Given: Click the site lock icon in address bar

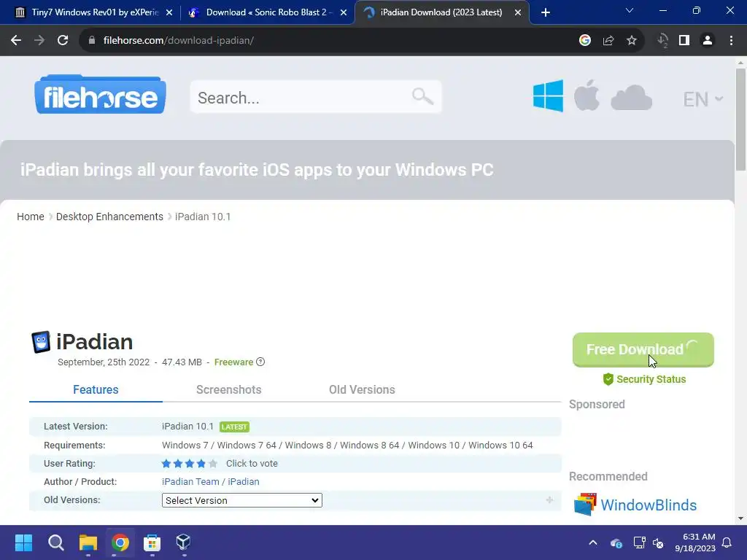Looking at the screenshot, I should pos(92,41).
